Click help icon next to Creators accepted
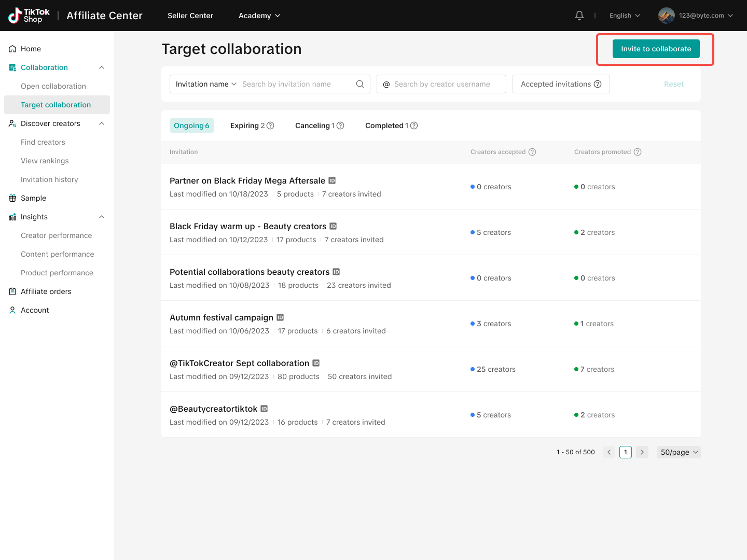The height and width of the screenshot is (560, 747). [x=532, y=152]
